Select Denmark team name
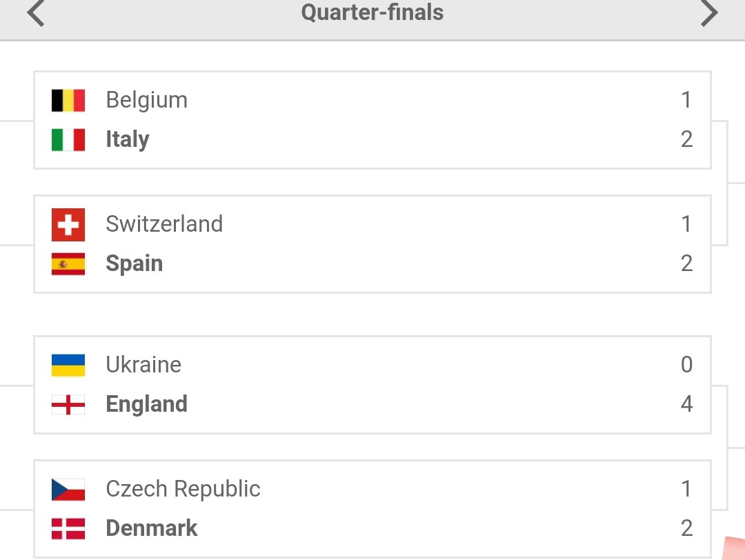This screenshot has width=745, height=560. click(152, 528)
